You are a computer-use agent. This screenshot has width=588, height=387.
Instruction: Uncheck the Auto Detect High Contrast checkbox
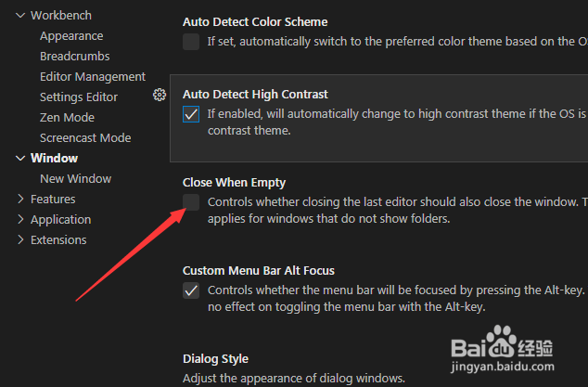[191, 114]
